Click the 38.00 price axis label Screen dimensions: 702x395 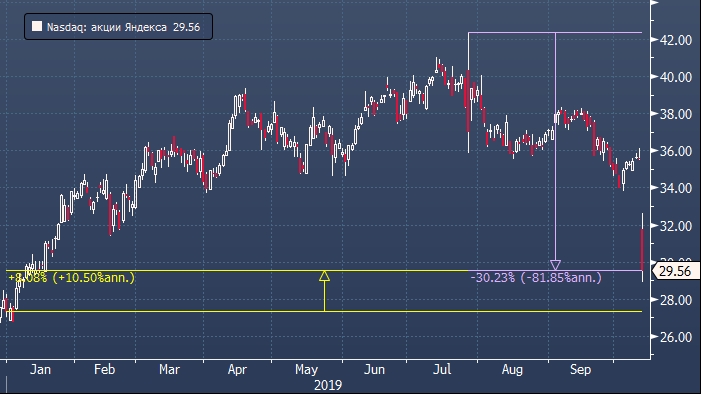[x=675, y=114]
